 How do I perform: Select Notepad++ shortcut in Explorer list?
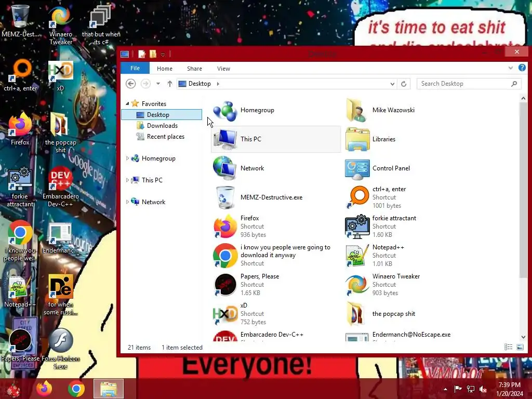(x=407, y=256)
